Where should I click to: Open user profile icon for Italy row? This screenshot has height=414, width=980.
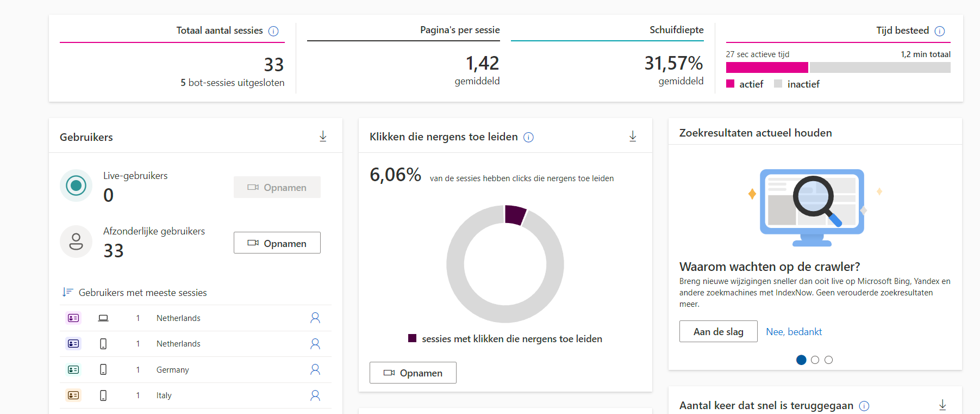tap(315, 396)
